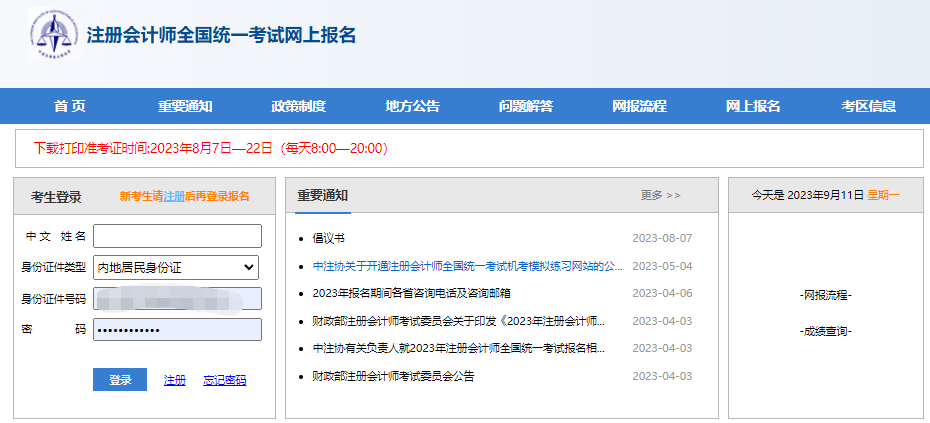Navigate to 网报流程 in the menu bar
The image size is (930, 423).
pos(639,106)
